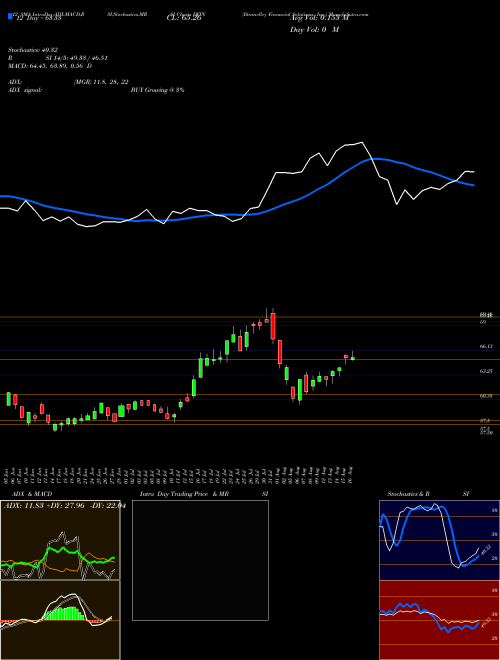Select the 'Stochastics: 49.32' reading
Screen dimensions: 500x660
coord(31,50)
